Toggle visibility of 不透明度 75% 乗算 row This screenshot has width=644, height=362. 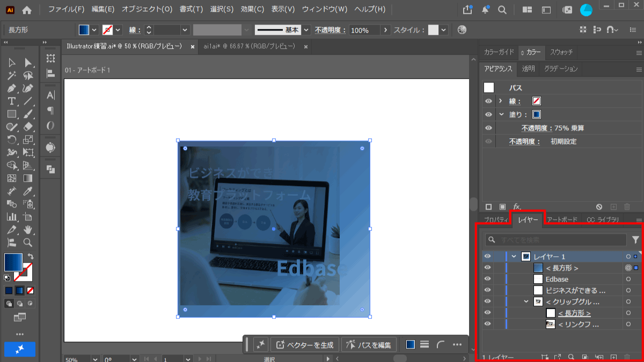click(x=488, y=128)
